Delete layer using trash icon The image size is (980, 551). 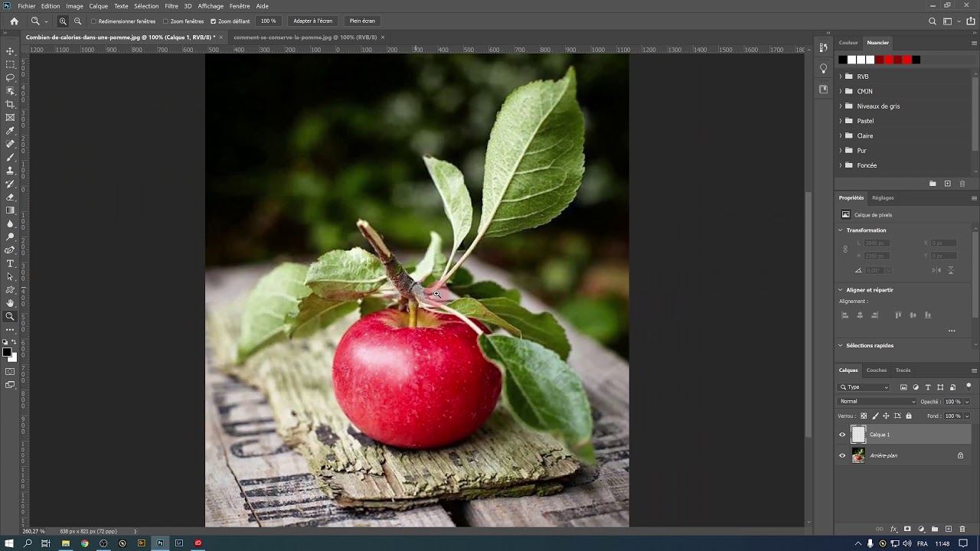962,529
